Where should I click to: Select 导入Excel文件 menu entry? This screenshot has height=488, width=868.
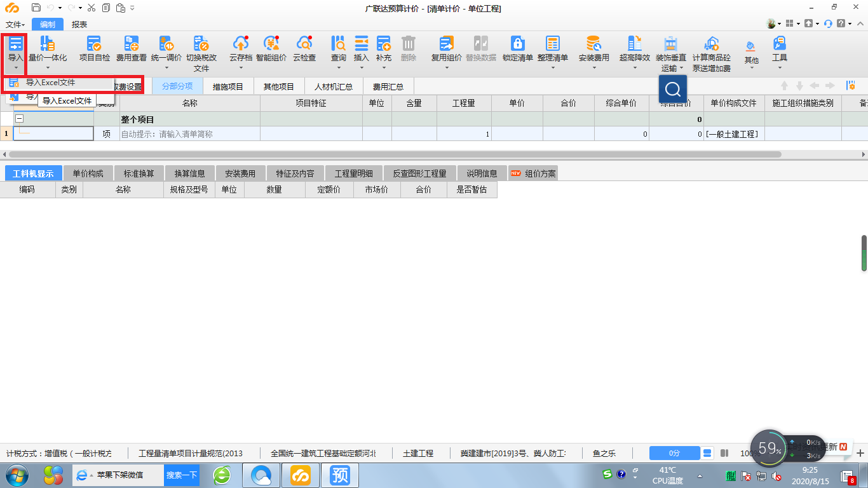point(60,83)
